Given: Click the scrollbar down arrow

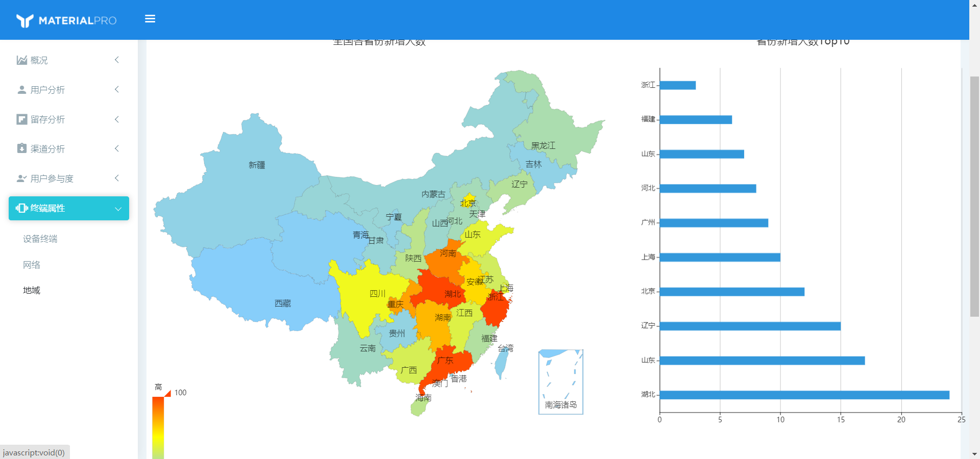Looking at the screenshot, I should click(974, 454).
